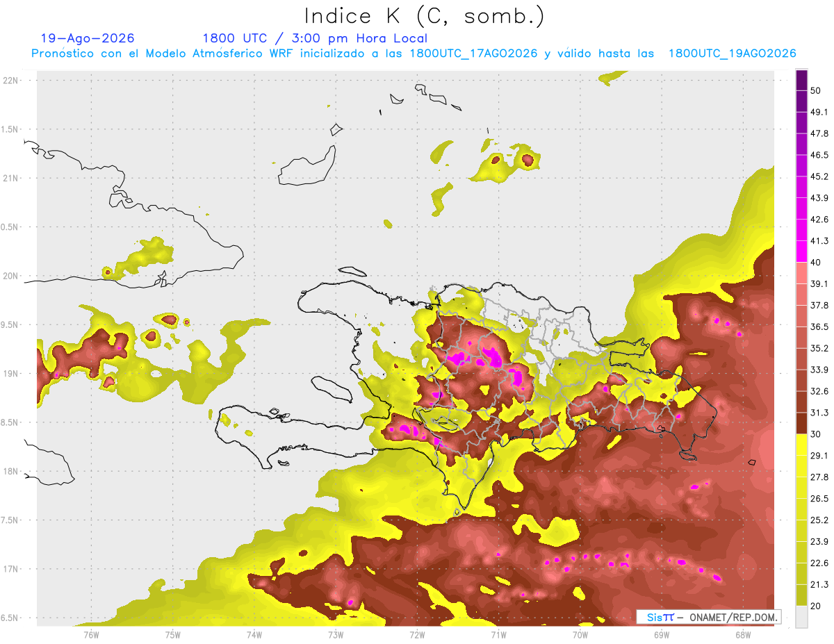This screenshot has width=834, height=644.
Task: Click the latitude label '1.5N'
Action: coord(10,129)
